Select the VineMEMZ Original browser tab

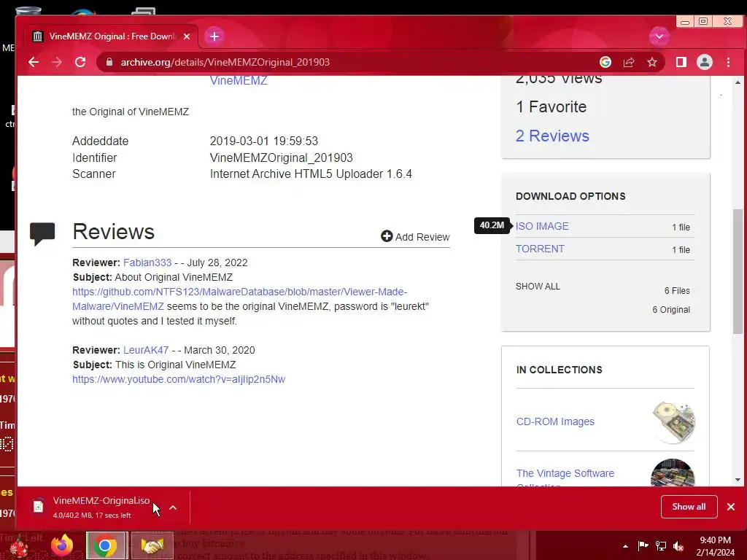pos(112,36)
